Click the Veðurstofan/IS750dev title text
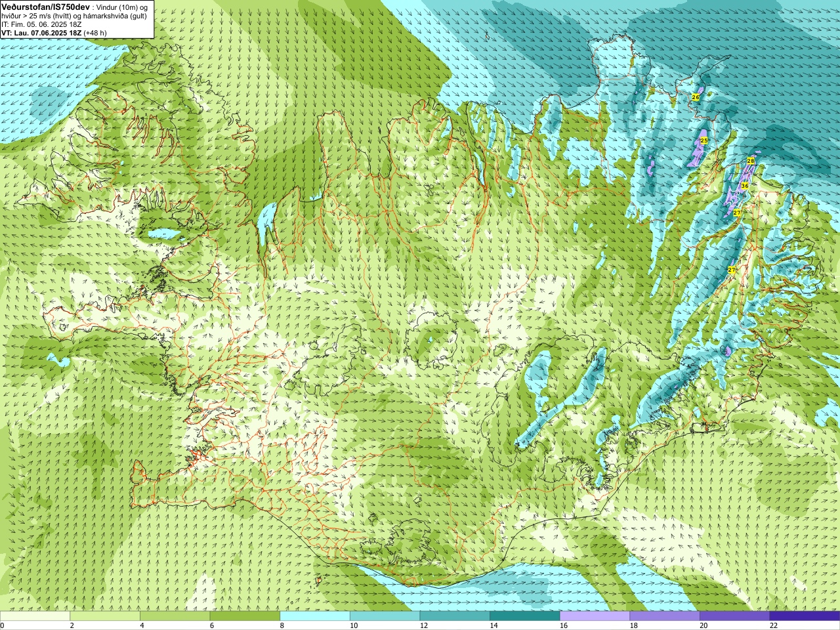The width and height of the screenshot is (840, 630). [45, 6]
